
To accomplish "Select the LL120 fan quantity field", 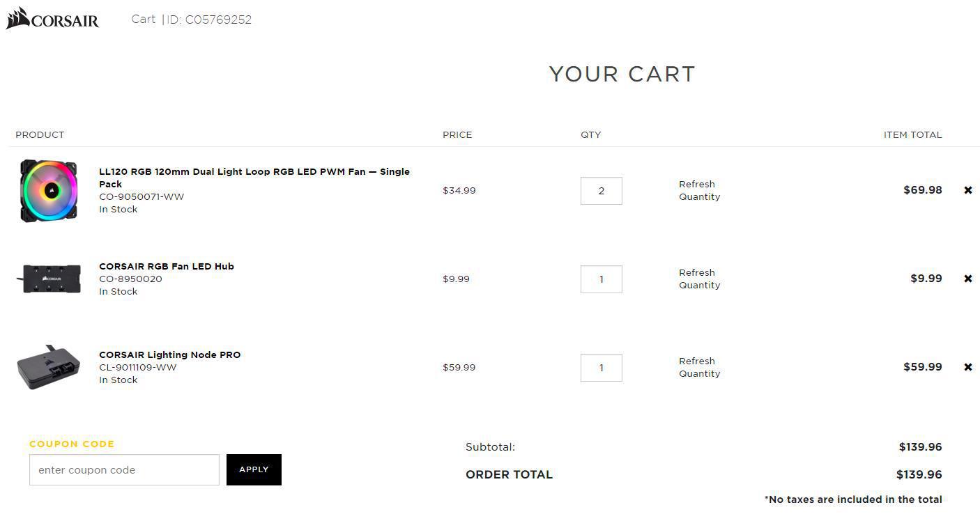I will coord(601,191).
